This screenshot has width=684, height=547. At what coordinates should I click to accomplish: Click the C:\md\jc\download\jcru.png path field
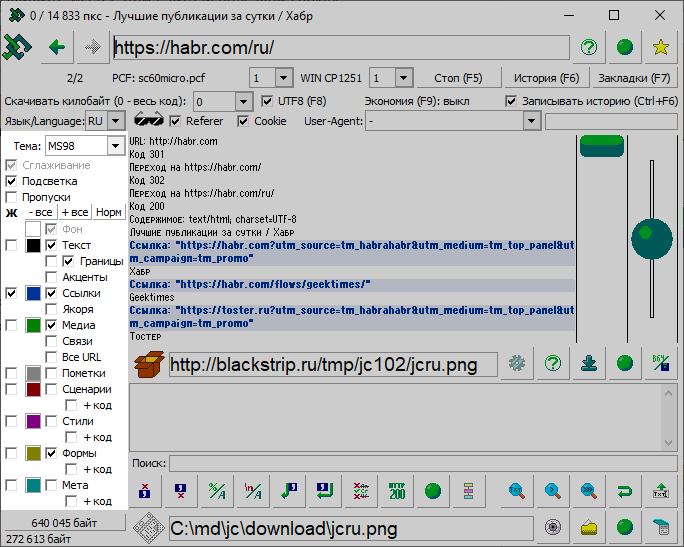pyautogui.click(x=351, y=529)
